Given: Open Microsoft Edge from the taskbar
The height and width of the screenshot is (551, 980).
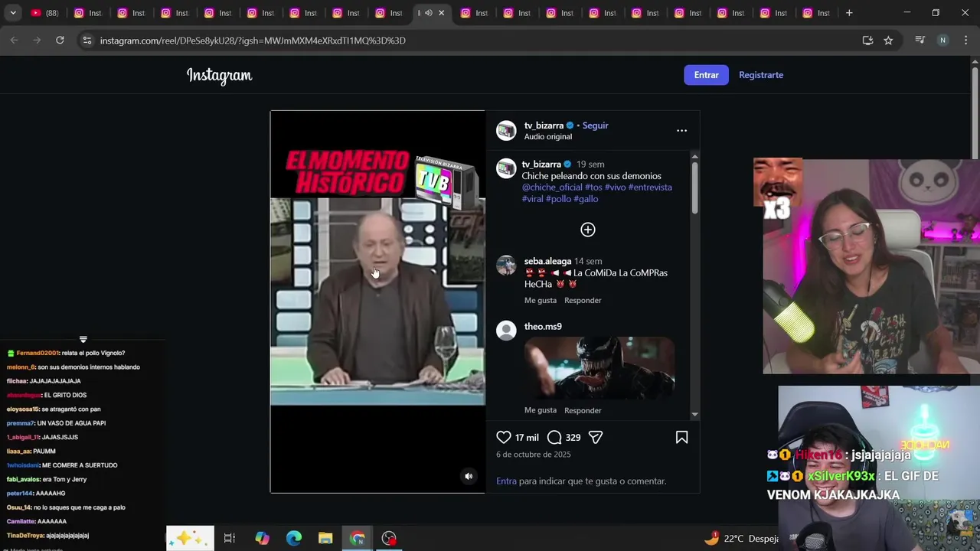Looking at the screenshot, I should (x=293, y=538).
